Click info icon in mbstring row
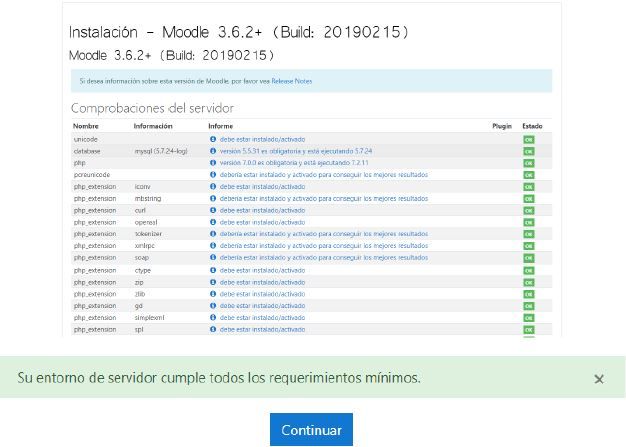The height and width of the screenshot is (447, 626). (x=213, y=198)
